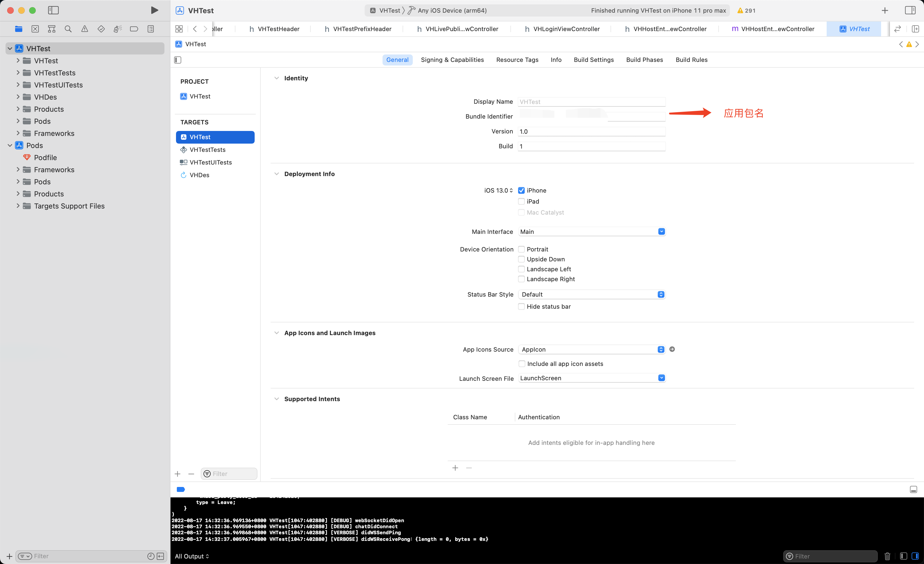This screenshot has width=924, height=564.
Task: Run the project with the play button
Action: [154, 10]
